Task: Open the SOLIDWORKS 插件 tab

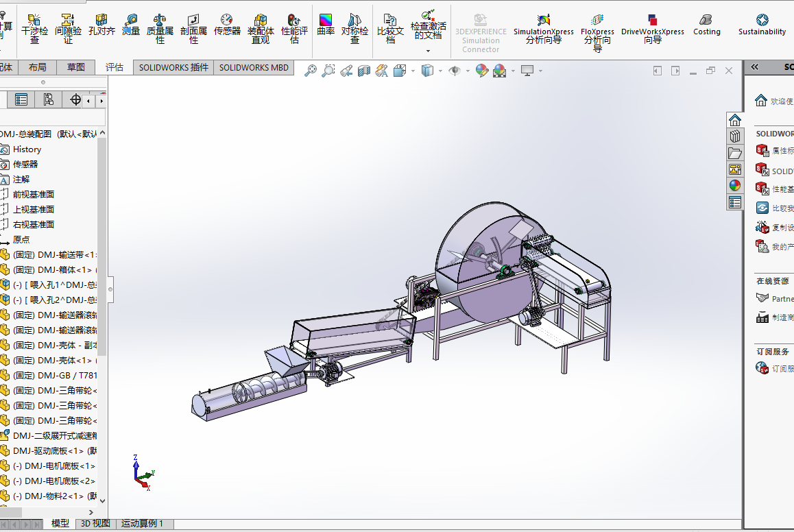Action: (173, 67)
